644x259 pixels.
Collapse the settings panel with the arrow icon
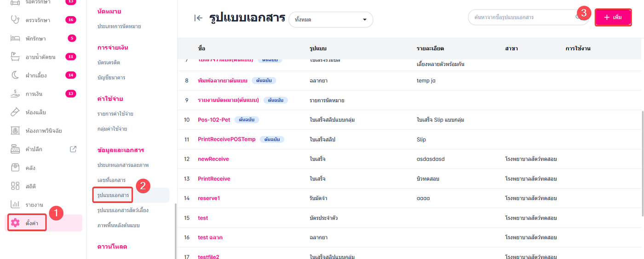point(198,18)
